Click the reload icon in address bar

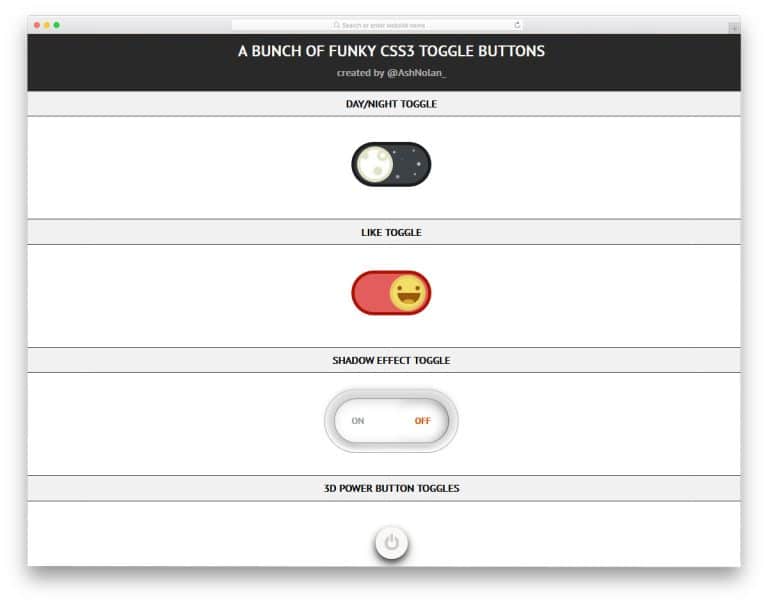coord(517,25)
